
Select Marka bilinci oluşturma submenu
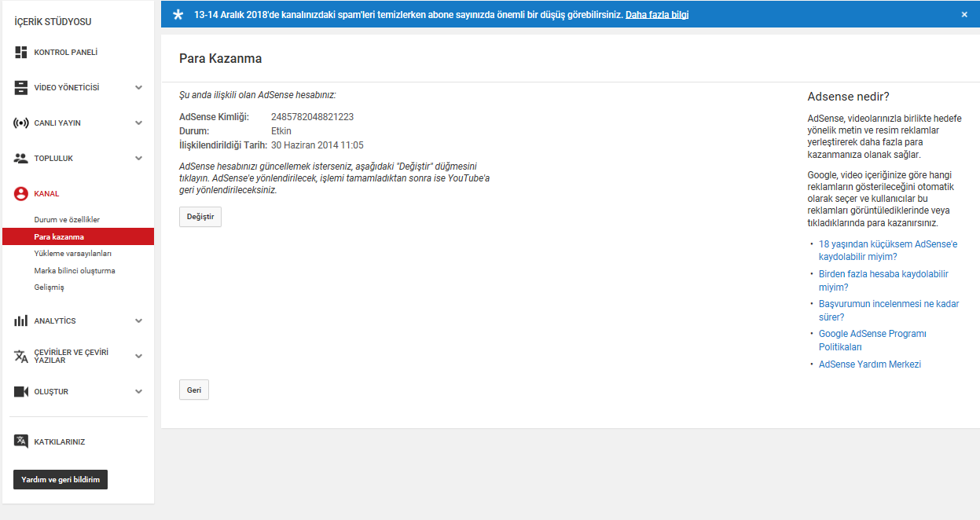[75, 270]
